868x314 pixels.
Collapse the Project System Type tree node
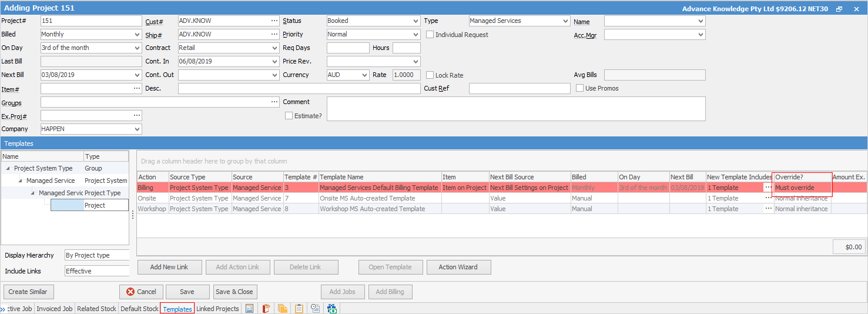(7, 168)
